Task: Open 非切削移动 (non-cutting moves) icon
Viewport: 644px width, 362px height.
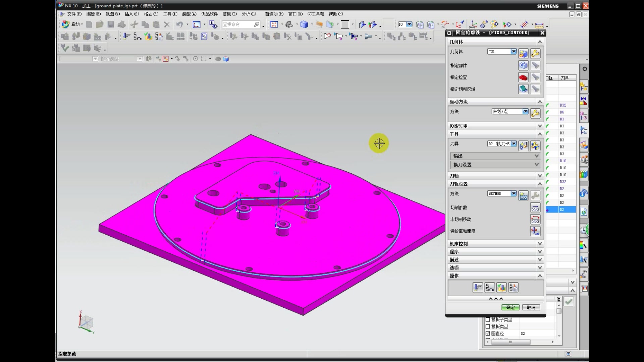Action: pyautogui.click(x=535, y=220)
